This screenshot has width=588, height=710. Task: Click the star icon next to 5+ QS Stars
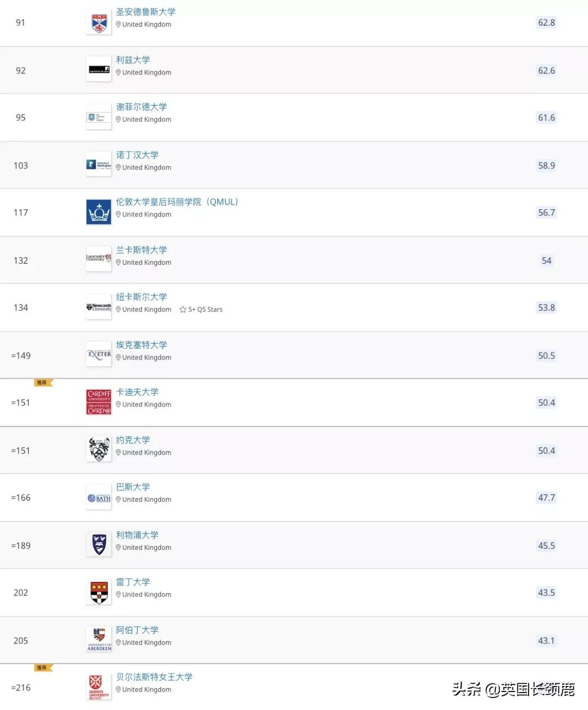(x=182, y=309)
